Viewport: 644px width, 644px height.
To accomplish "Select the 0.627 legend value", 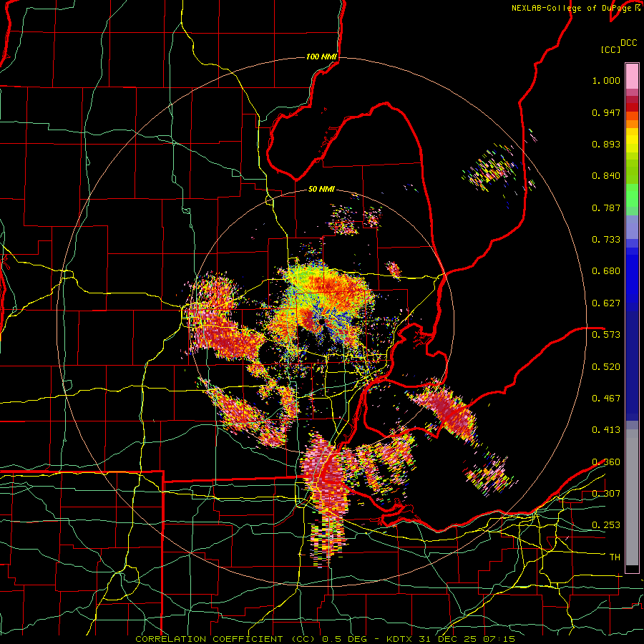I will (606, 303).
